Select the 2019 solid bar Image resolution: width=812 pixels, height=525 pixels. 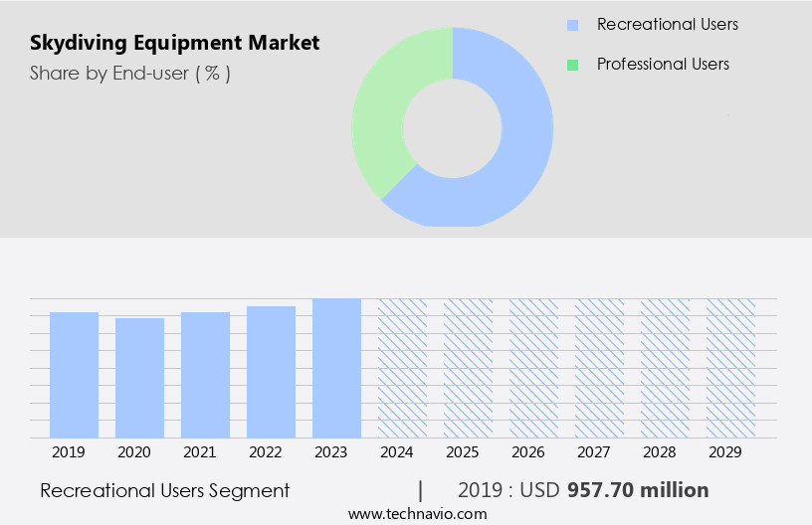(74, 375)
